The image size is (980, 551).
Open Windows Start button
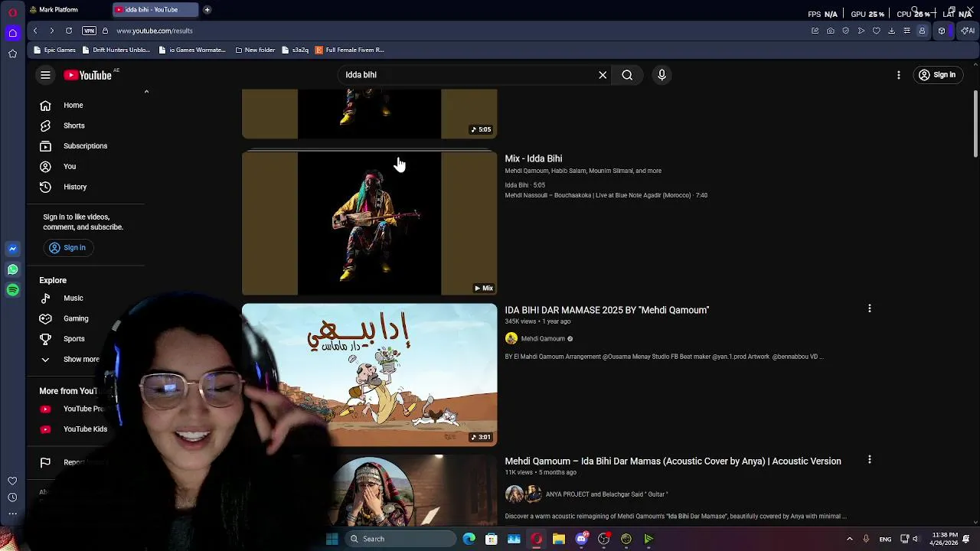coord(332,539)
